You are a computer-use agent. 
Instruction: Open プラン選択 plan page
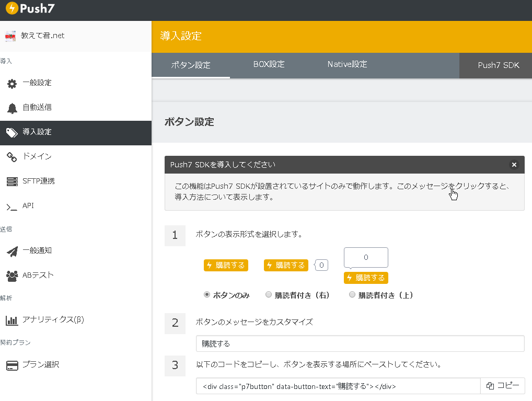tap(76, 365)
